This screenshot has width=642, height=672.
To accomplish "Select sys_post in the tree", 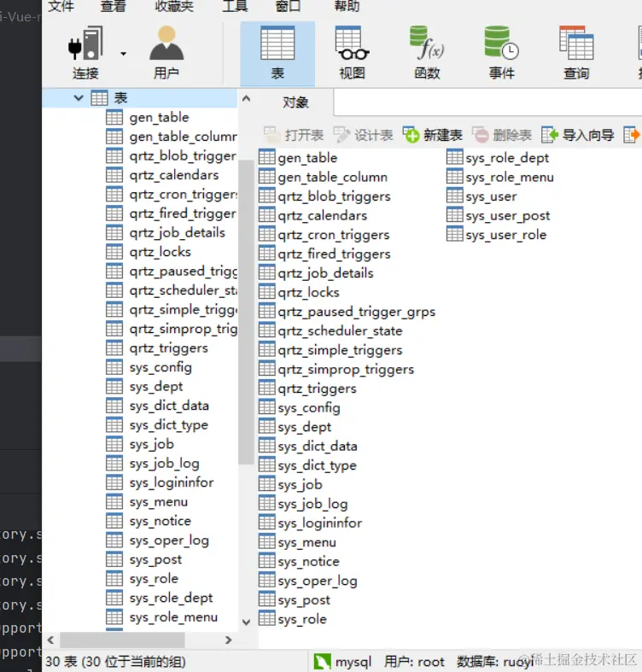I will pos(155,559).
